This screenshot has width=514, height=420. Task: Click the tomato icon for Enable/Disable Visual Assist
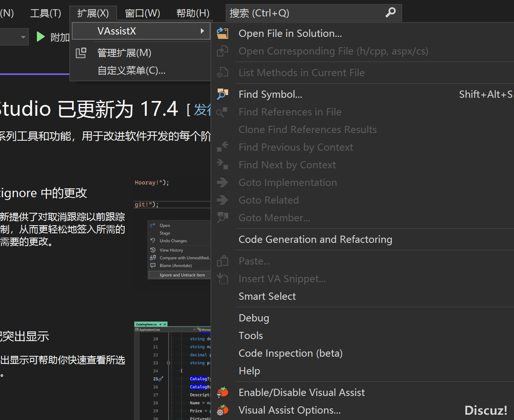pyautogui.click(x=223, y=392)
